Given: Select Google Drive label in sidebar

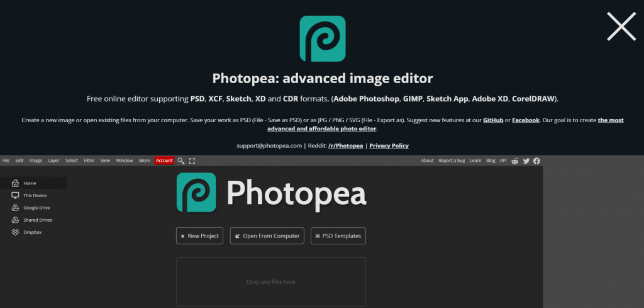Looking at the screenshot, I should pyautogui.click(x=36, y=208).
